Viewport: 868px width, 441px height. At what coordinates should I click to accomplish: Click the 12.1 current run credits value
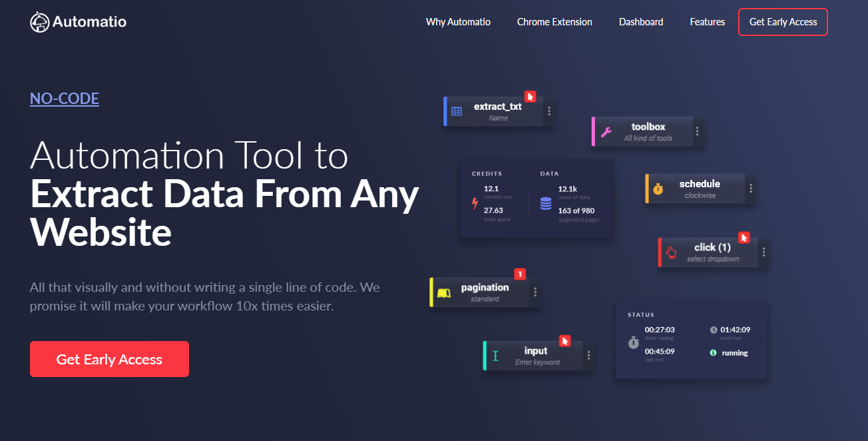pyautogui.click(x=491, y=189)
